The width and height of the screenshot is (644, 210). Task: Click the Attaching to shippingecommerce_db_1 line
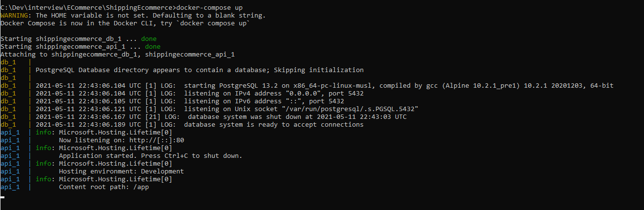118,55
